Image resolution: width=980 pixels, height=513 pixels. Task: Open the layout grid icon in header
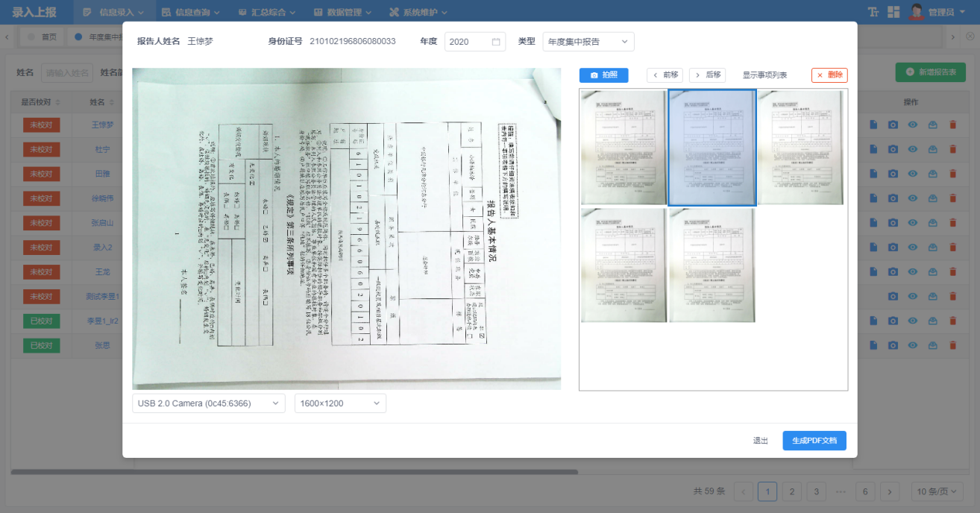893,12
